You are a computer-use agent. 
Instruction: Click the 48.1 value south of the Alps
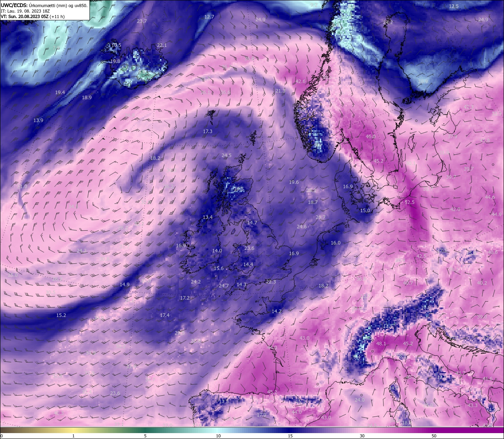click(381, 344)
